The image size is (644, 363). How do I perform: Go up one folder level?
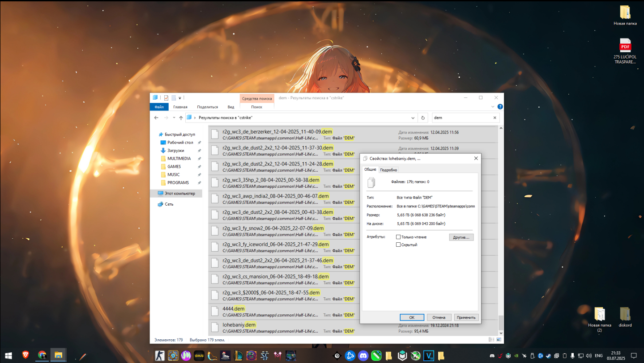[181, 118]
